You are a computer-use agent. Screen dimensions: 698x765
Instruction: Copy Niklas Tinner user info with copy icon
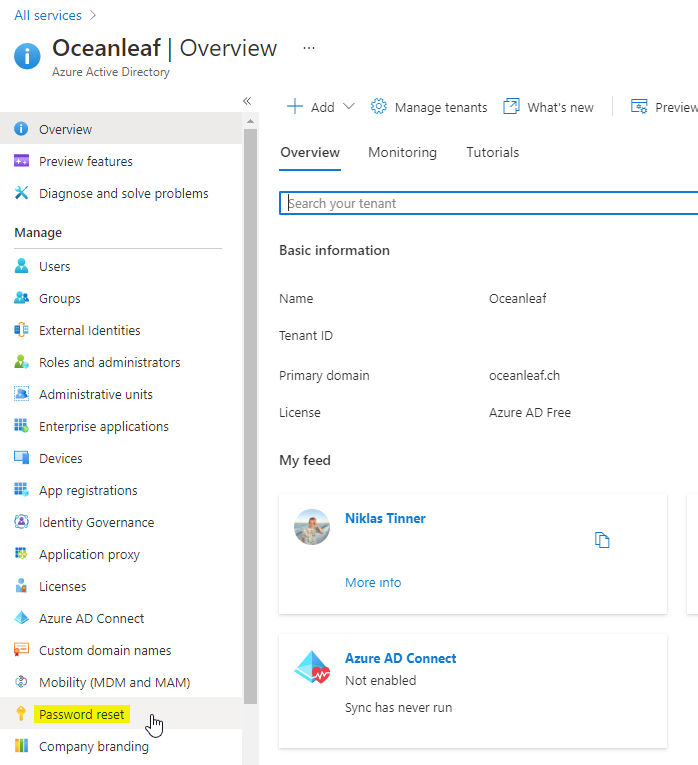click(602, 540)
